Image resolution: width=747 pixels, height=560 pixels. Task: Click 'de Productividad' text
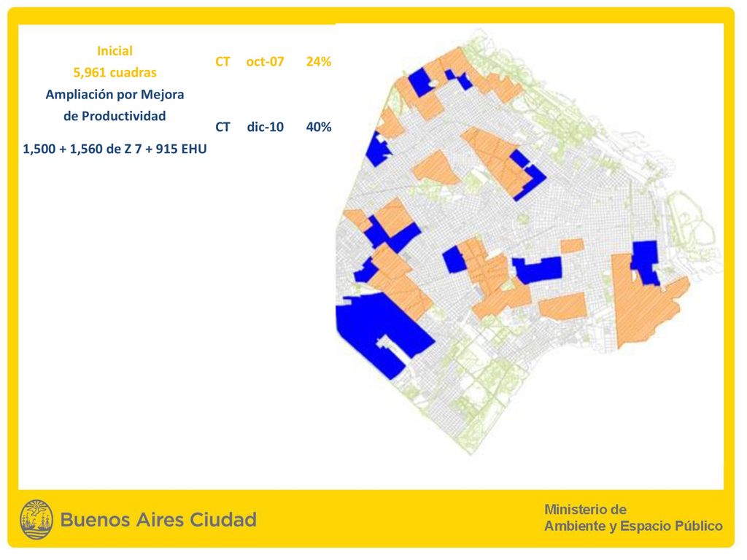tap(115, 116)
